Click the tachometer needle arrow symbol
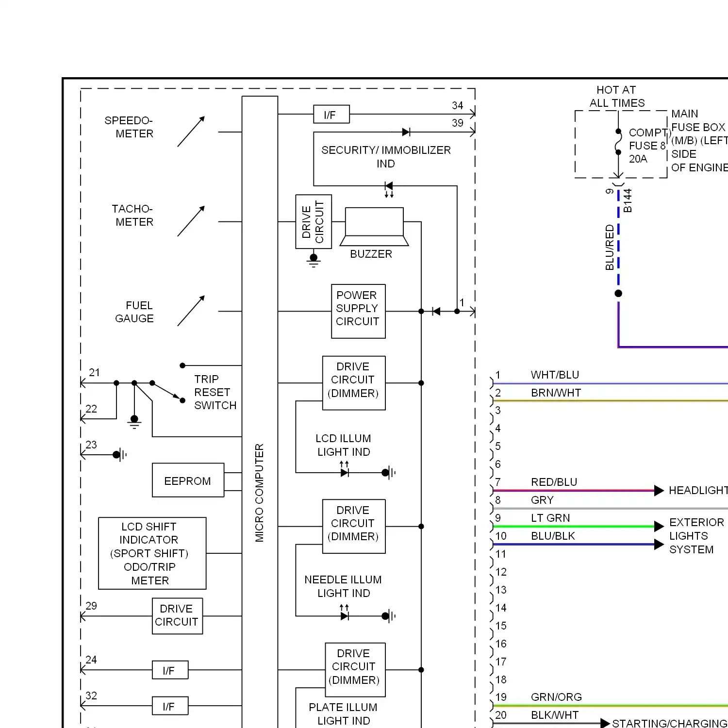Screen dimensions: 728x728 (x=191, y=221)
